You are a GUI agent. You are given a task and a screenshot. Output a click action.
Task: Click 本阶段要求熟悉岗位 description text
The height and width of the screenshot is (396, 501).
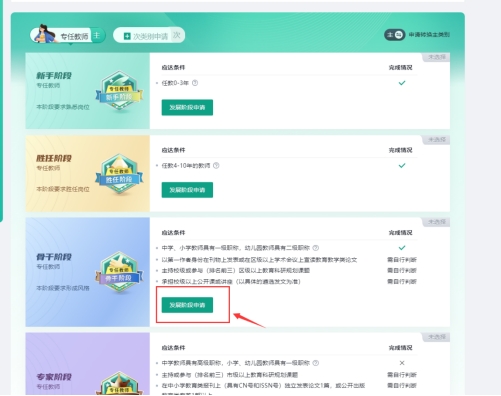click(x=63, y=107)
